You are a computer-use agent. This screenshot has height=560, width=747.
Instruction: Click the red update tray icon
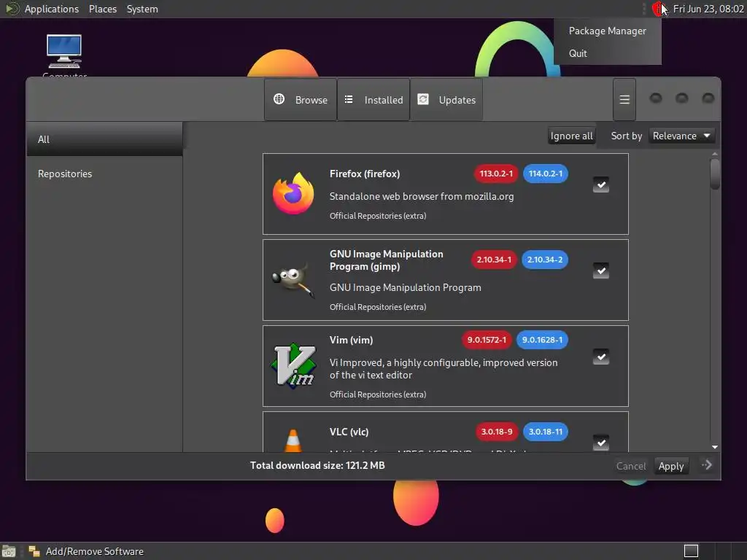coord(659,9)
